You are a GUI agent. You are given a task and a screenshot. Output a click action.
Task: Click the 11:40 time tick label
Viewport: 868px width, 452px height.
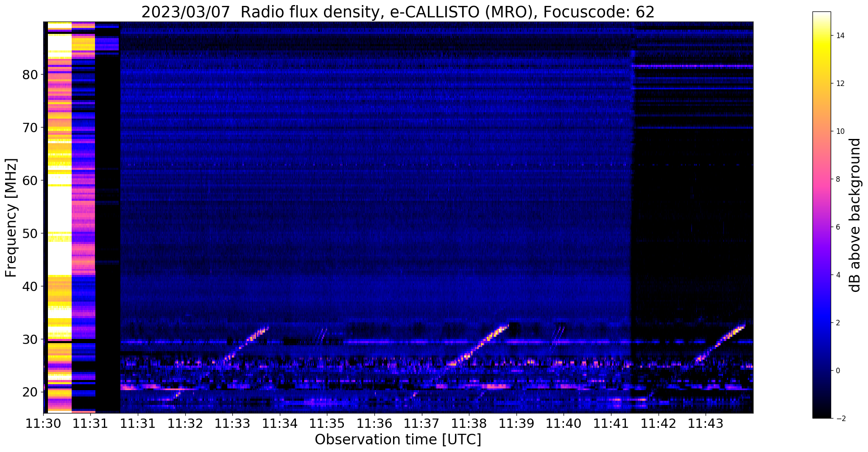[564, 424]
